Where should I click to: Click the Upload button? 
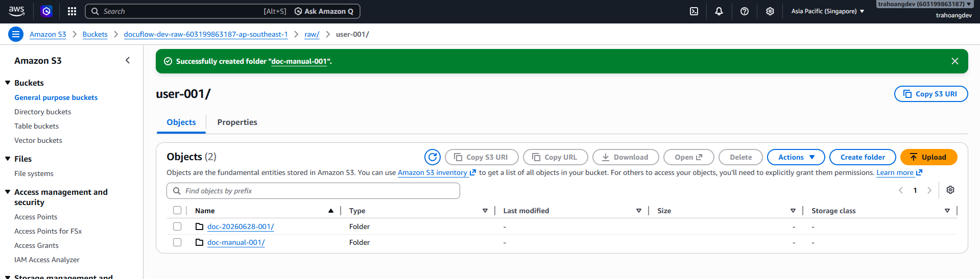[x=928, y=157]
